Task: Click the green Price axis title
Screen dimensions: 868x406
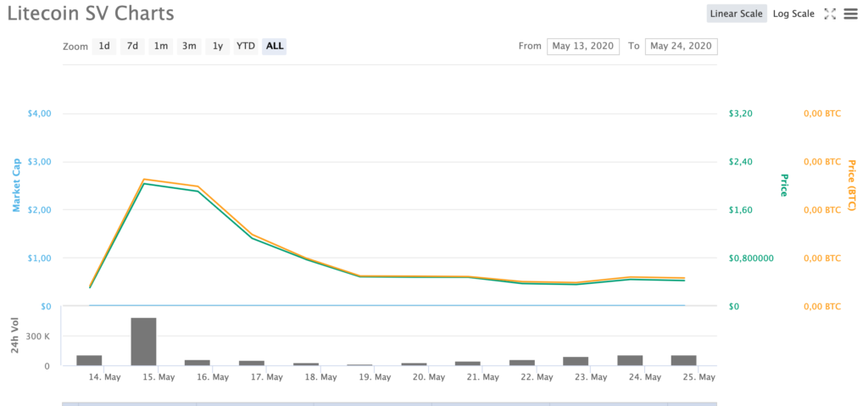Action: coord(783,185)
